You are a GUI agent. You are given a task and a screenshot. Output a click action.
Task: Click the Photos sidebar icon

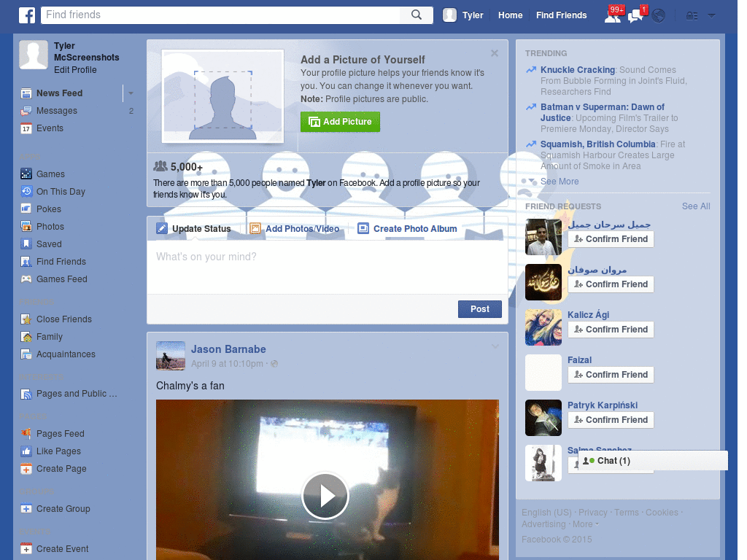26,227
